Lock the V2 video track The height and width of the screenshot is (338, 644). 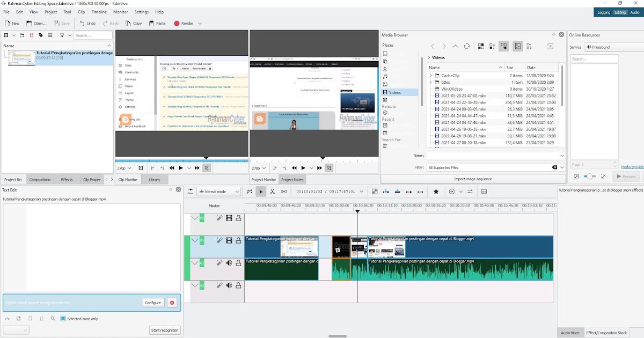pos(239,218)
